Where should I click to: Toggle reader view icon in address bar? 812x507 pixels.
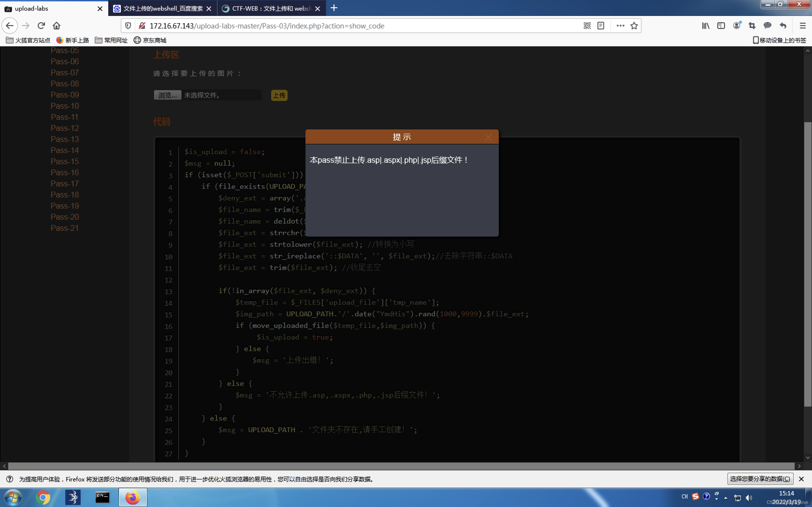pyautogui.click(x=601, y=26)
